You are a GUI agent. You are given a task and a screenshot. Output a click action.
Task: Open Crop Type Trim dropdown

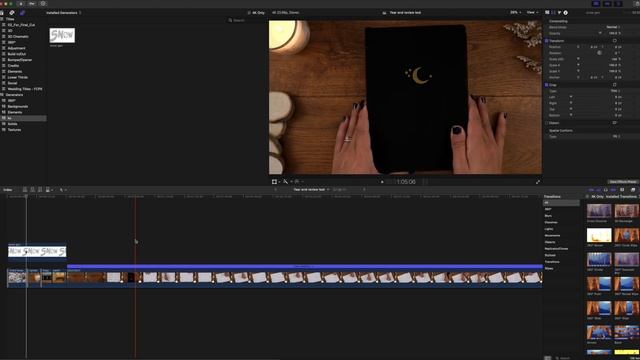tap(615, 91)
